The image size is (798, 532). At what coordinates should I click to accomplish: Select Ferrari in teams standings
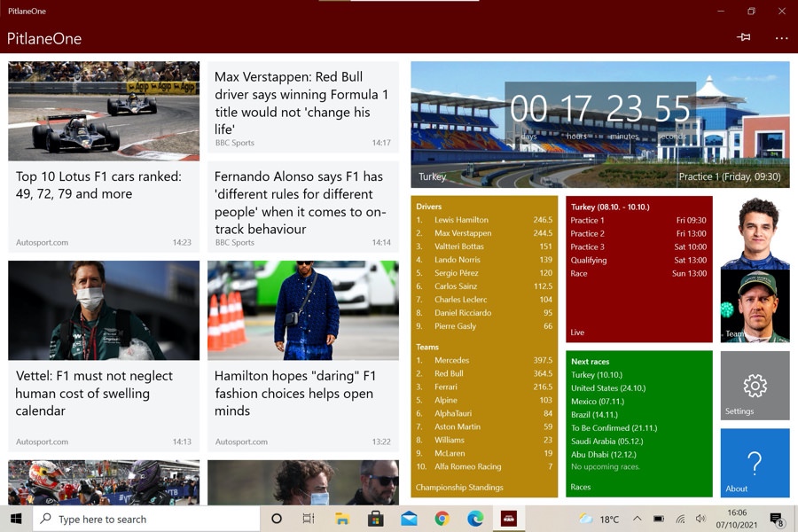click(x=484, y=387)
